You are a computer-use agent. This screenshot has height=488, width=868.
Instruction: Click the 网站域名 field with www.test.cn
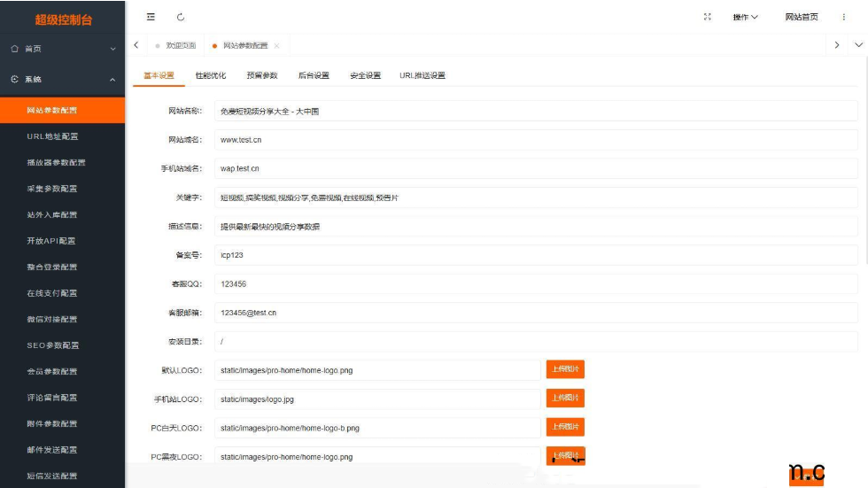click(x=536, y=140)
